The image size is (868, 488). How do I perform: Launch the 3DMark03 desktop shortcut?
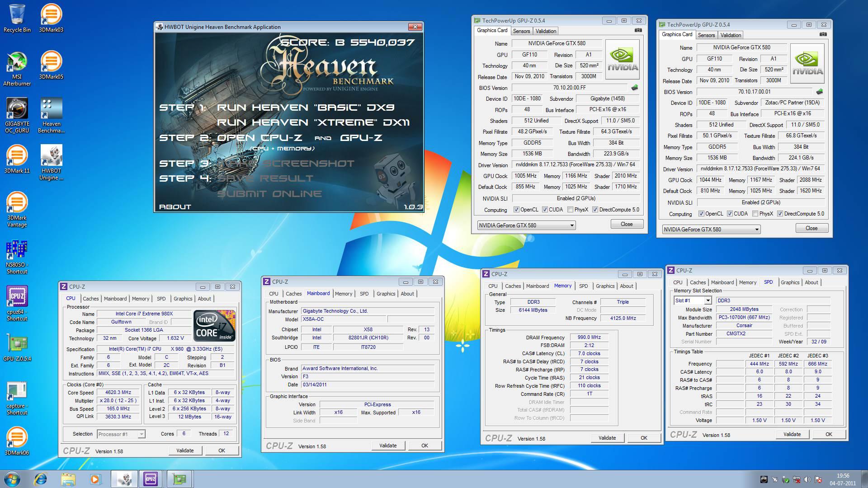(x=51, y=18)
